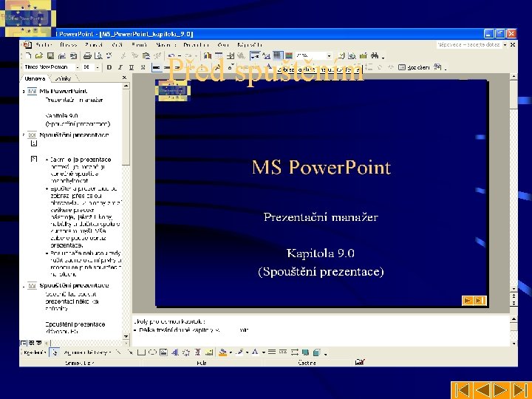Image resolution: width=532 pixels, height=399 pixels.
Task: Click the Open folder toolbar icon
Action: click(x=39, y=55)
